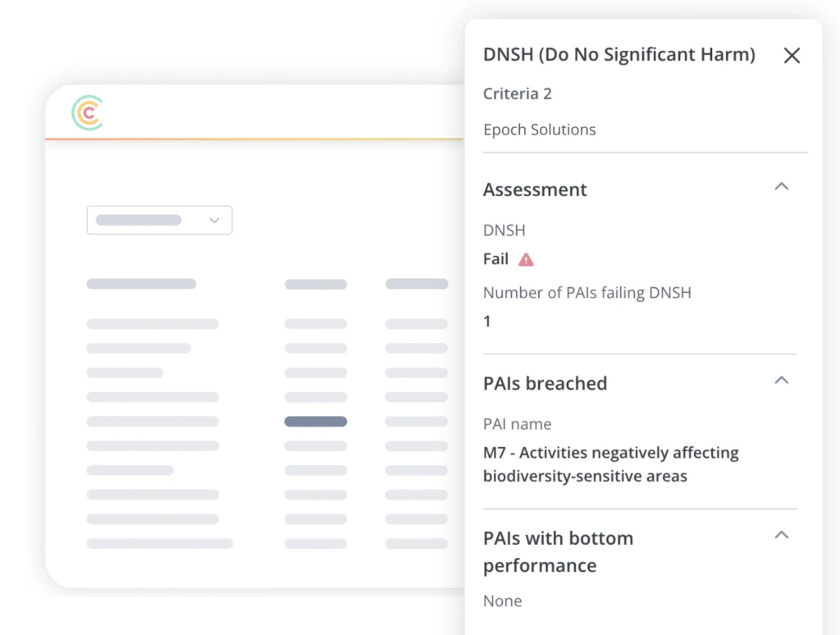Collapse the Assessment section chevron
This screenshot has width=840, height=635.
pyautogui.click(x=782, y=187)
